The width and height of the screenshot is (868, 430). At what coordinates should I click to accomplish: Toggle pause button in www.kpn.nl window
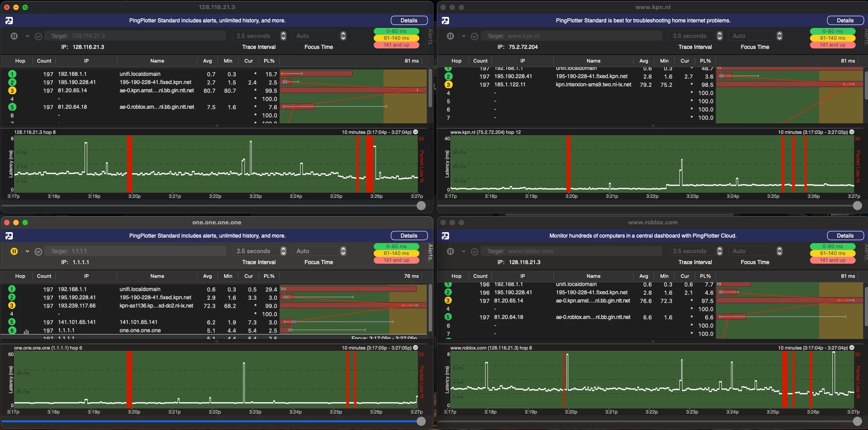tap(450, 36)
